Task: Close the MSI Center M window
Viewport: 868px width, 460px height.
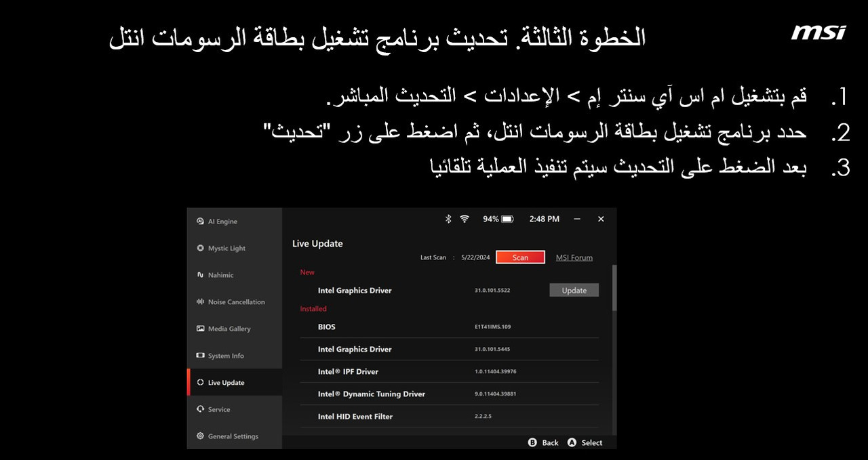Action: [601, 219]
